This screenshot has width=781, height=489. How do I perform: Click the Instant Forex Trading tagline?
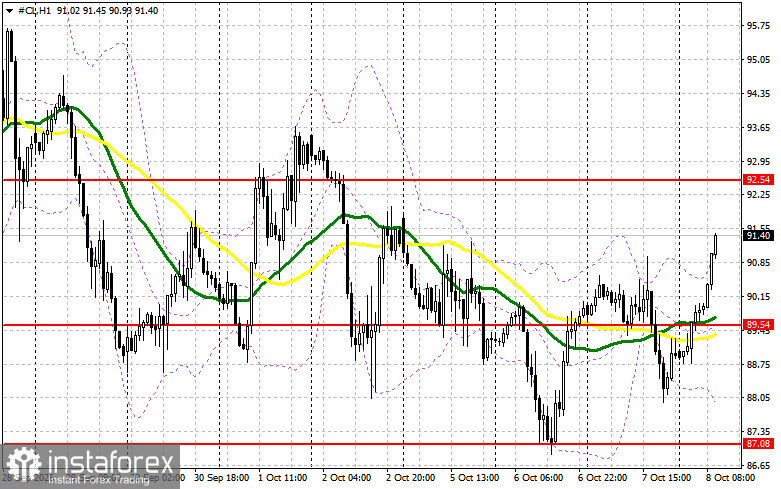point(99,480)
